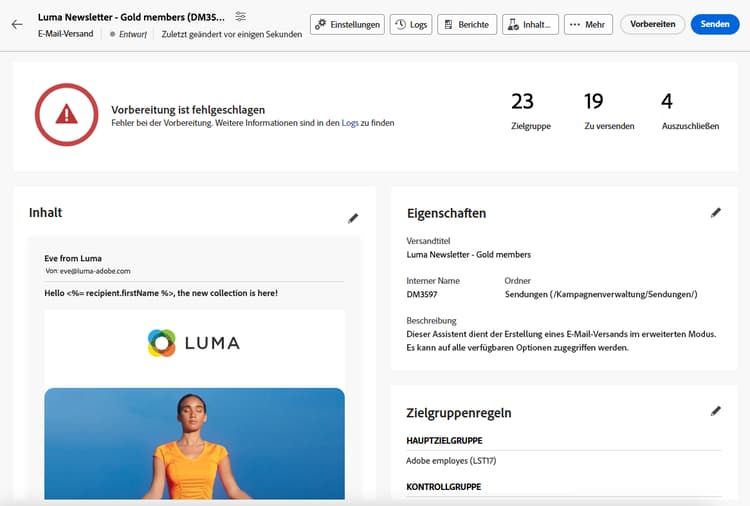Viewport: 750px width, 506px height.
Task: Go back using the left arrow icon
Action: point(17,24)
